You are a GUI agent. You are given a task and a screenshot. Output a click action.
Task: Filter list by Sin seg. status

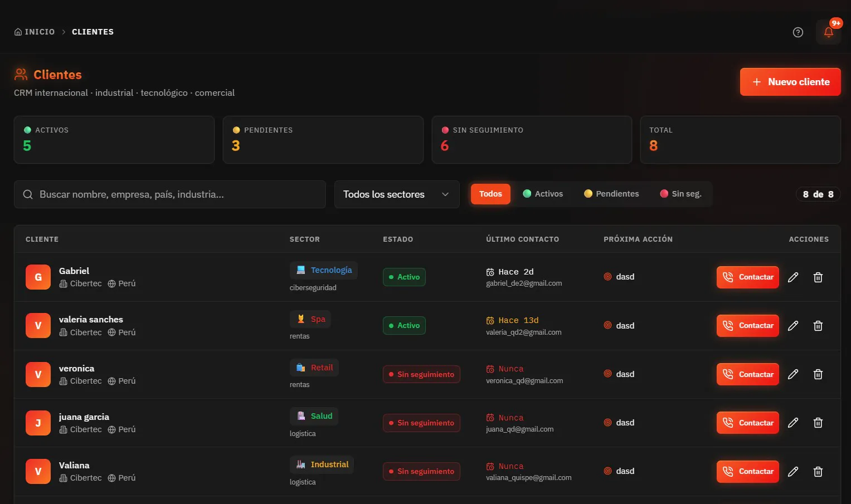[680, 194]
